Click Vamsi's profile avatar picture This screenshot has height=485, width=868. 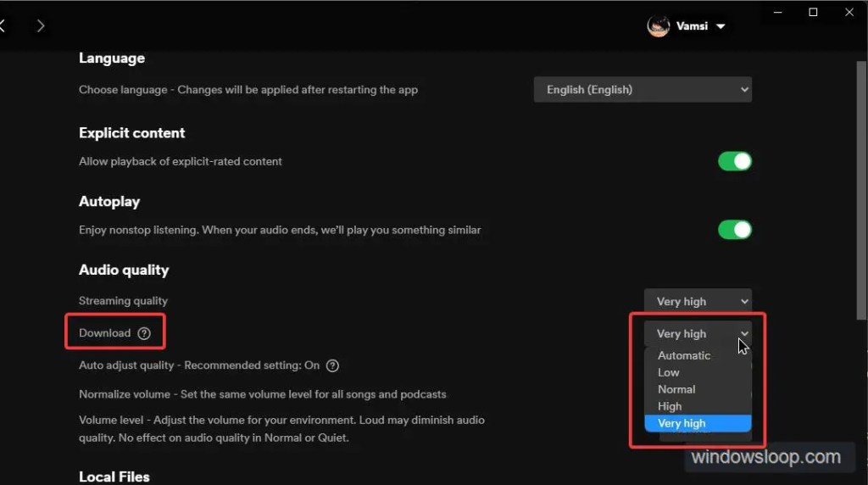click(x=658, y=26)
